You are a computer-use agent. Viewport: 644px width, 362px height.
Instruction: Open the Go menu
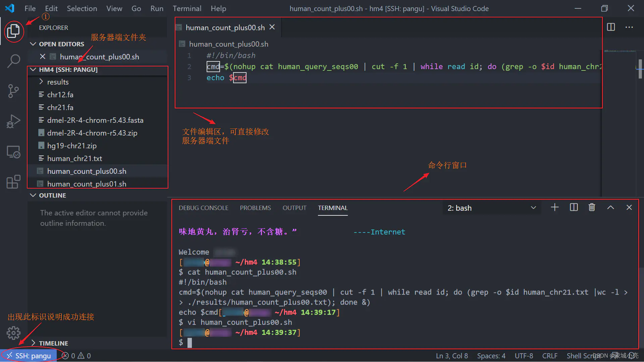[x=136, y=8]
